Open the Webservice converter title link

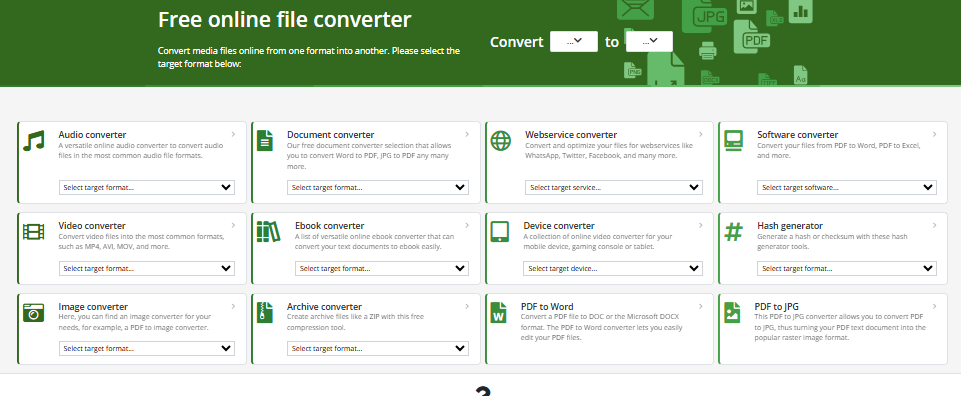click(x=571, y=135)
